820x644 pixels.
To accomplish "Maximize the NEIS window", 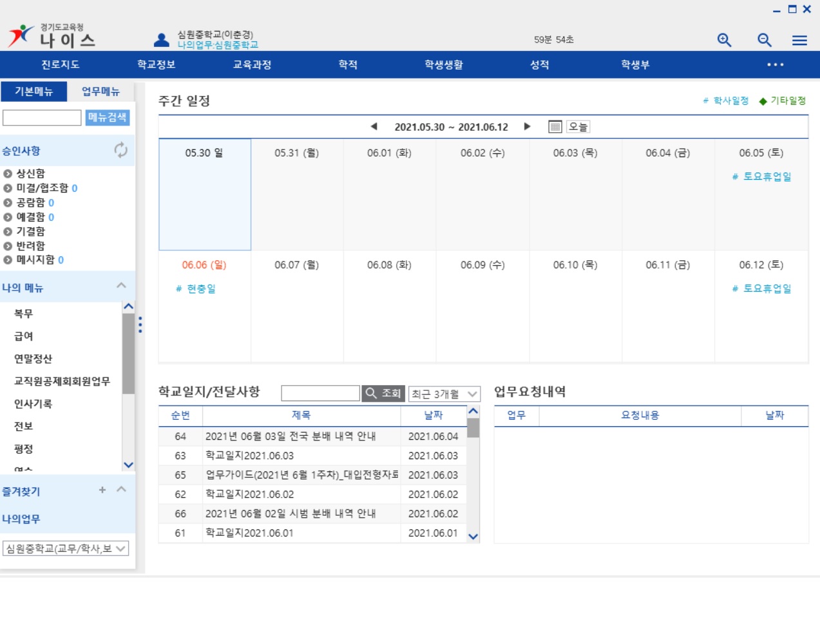I will click(792, 9).
